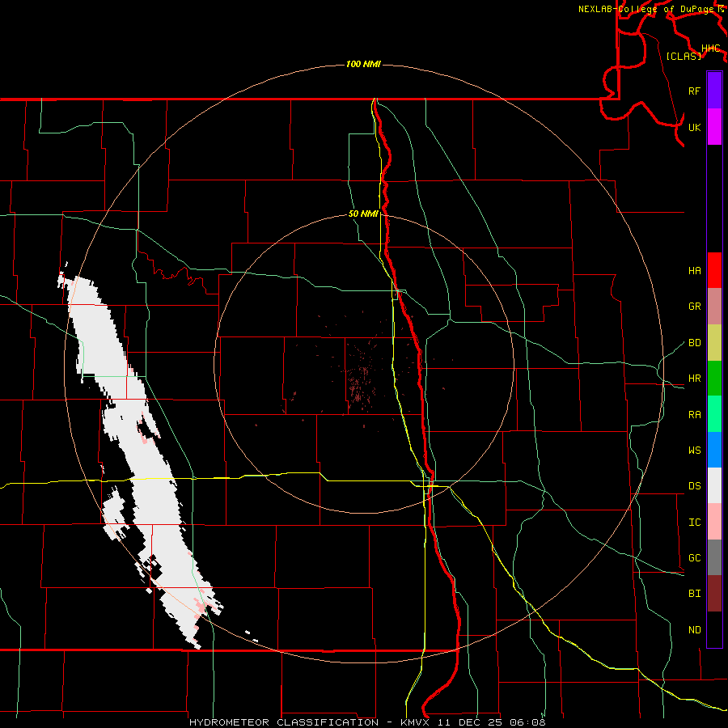Click the DS legend label
This screenshot has width=728, height=728.
(694, 486)
